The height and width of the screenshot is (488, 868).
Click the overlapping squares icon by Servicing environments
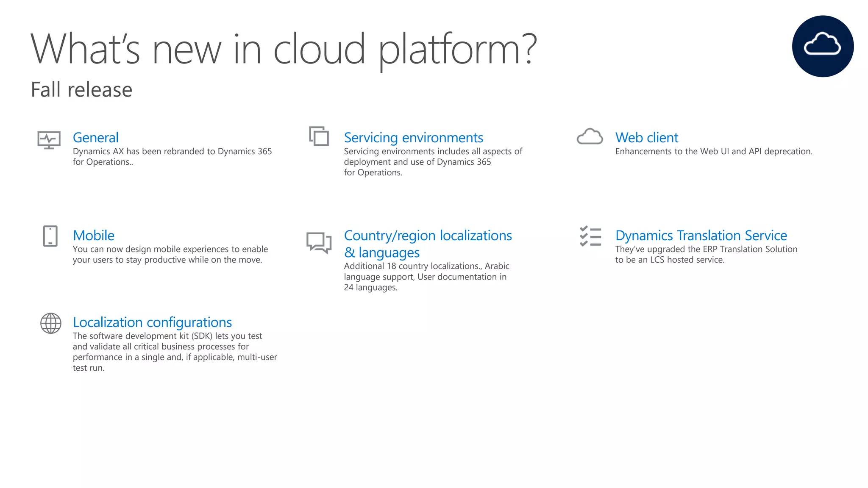point(319,136)
